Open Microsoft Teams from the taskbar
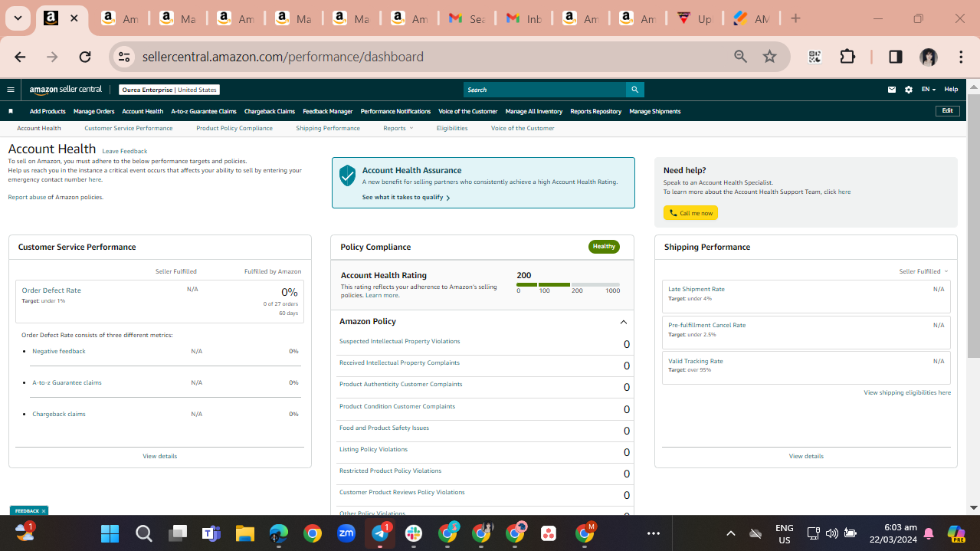The width and height of the screenshot is (980, 551). [x=211, y=533]
